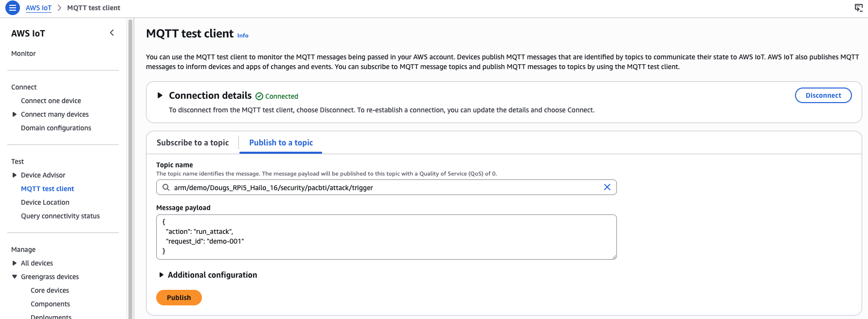Click inside the Message payload text area
The image size is (868, 319).
[x=386, y=237]
